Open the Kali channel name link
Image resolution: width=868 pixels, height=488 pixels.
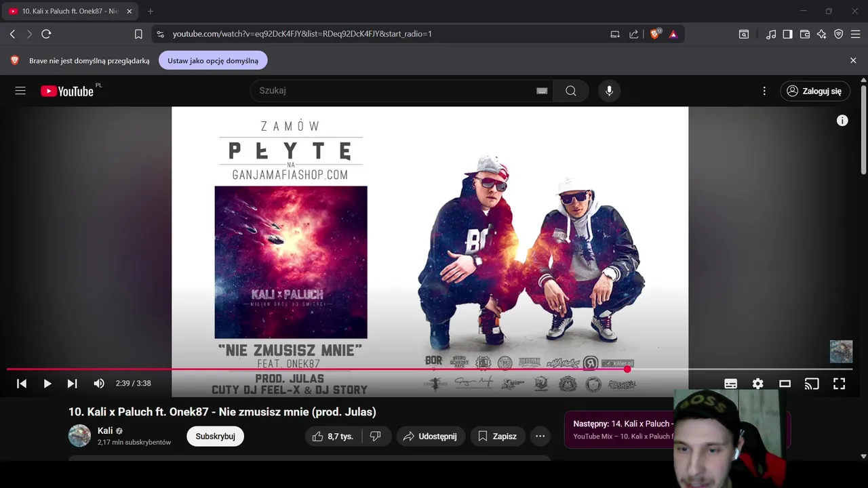click(x=105, y=430)
